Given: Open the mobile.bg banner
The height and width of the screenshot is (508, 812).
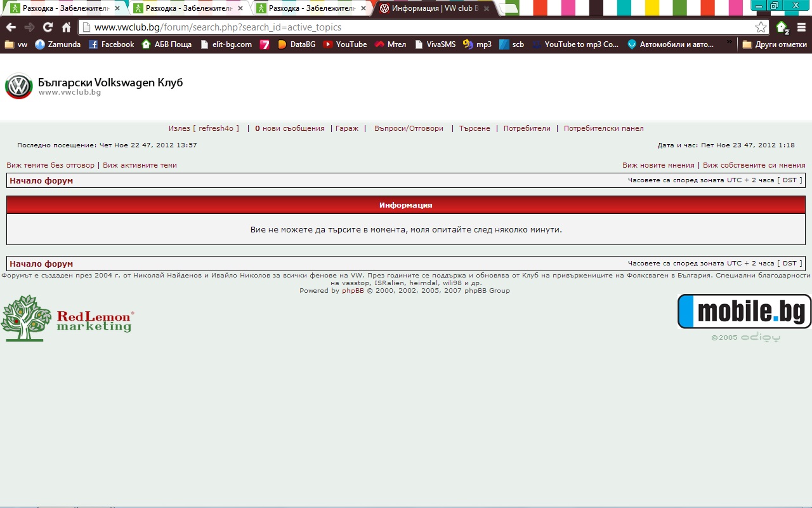Looking at the screenshot, I should tap(744, 311).
